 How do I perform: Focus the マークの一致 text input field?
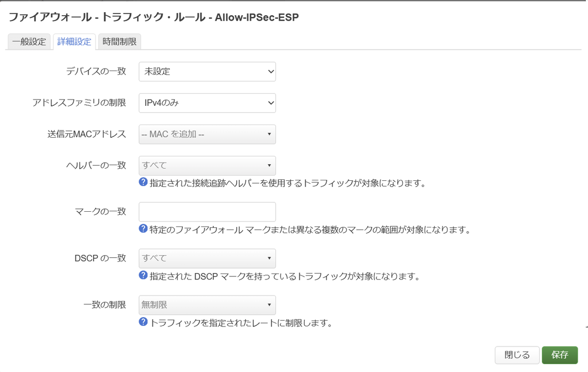pos(207,212)
